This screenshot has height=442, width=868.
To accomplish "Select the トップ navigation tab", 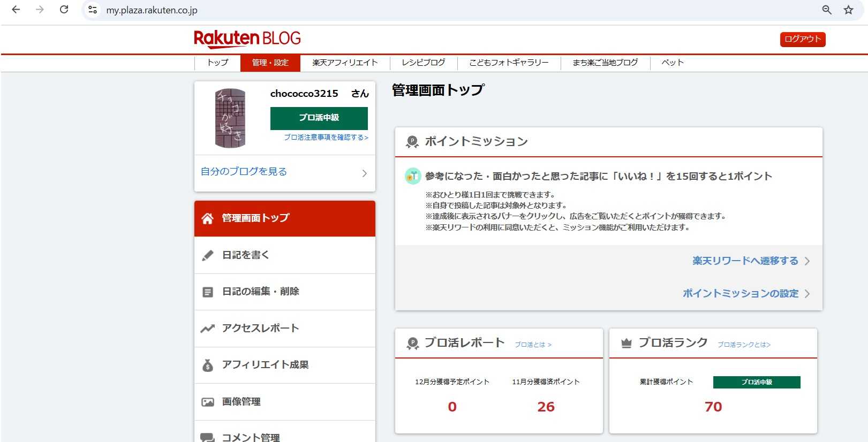I will [x=217, y=63].
